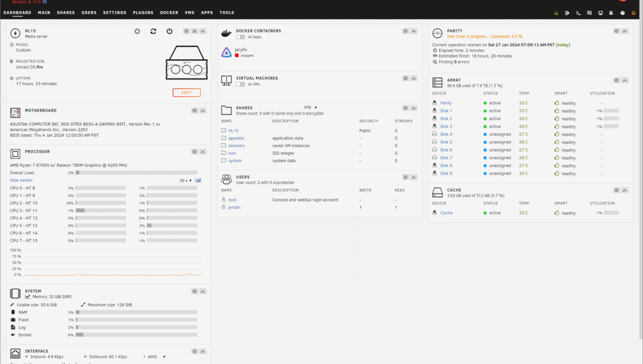The image size is (643, 364).
Task: Click the logout icon in top bar
Action: [567, 13]
